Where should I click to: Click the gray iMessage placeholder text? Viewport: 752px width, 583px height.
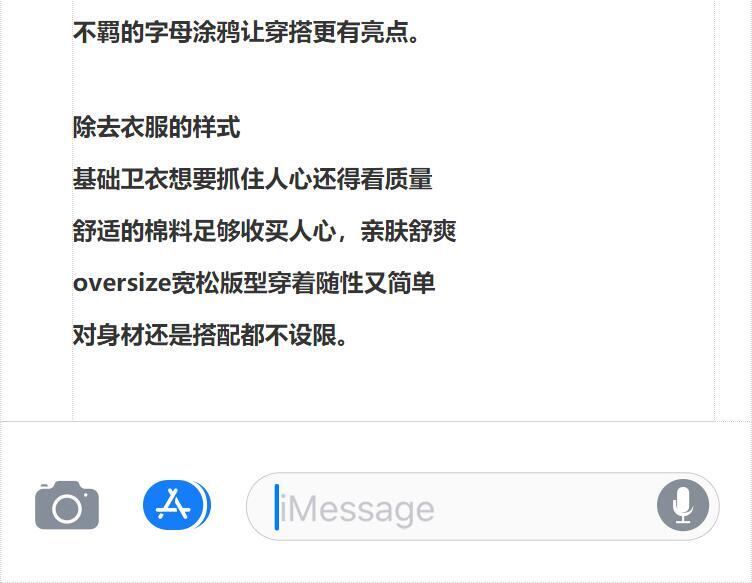pyautogui.click(x=357, y=509)
